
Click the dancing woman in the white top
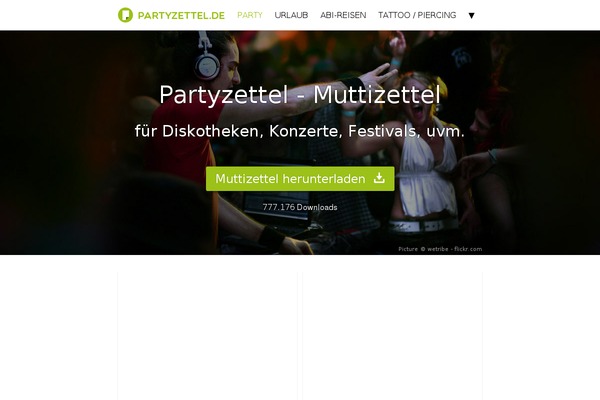tap(425, 153)
